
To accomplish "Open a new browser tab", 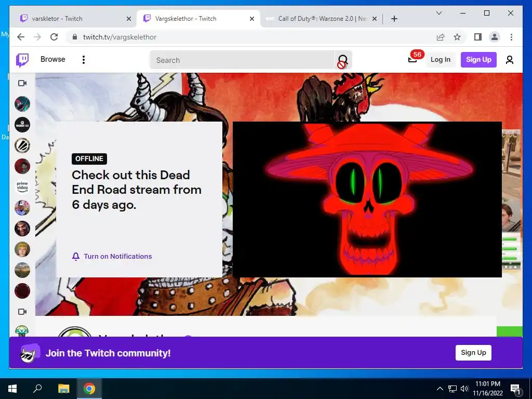I will [394, 19].
